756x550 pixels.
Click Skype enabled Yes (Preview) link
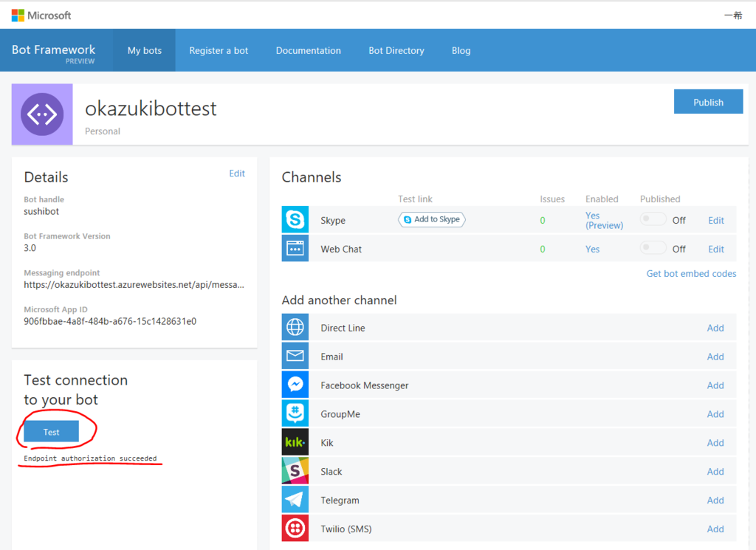(604, 220)
